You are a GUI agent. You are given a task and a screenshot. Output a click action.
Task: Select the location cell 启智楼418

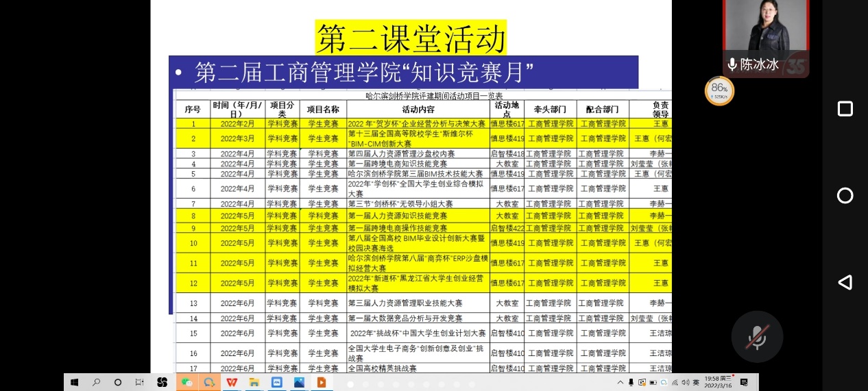(507, 154)
